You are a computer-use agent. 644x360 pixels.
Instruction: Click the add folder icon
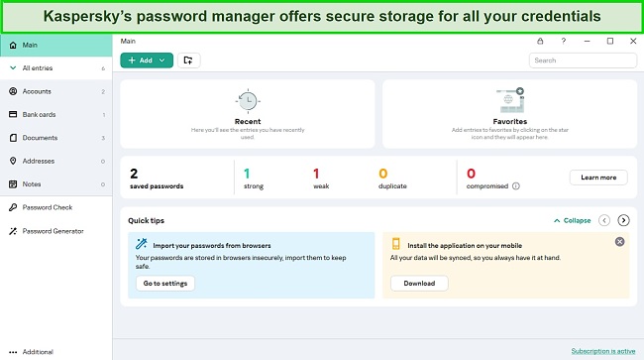188,60
